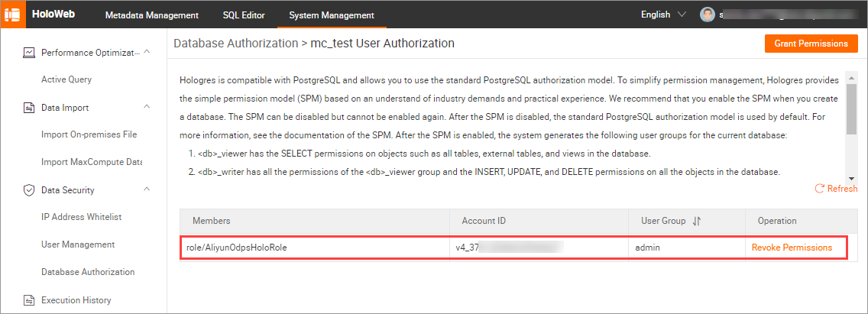
Task: Open Execution History in the sidebar
Action: pos(76,300)
